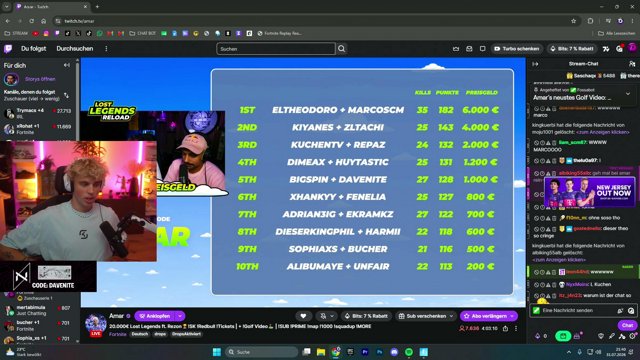
Task: Focus the Suchen search field
Action: click(276, 49)
